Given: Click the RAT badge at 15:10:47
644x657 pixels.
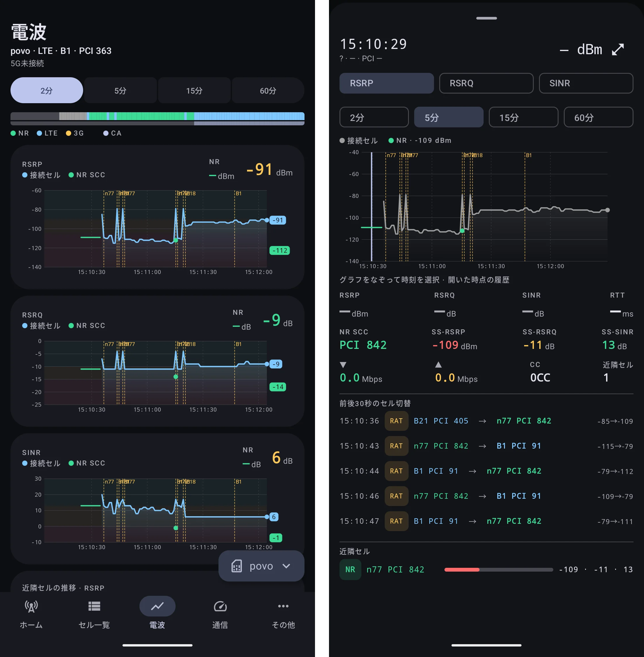Looking at the screenshot, I should (396, 521).
